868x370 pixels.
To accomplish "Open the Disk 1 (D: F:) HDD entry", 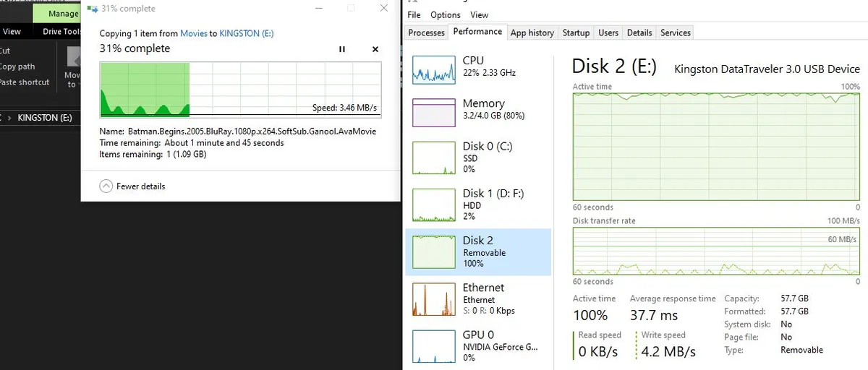I will [478, 205].
